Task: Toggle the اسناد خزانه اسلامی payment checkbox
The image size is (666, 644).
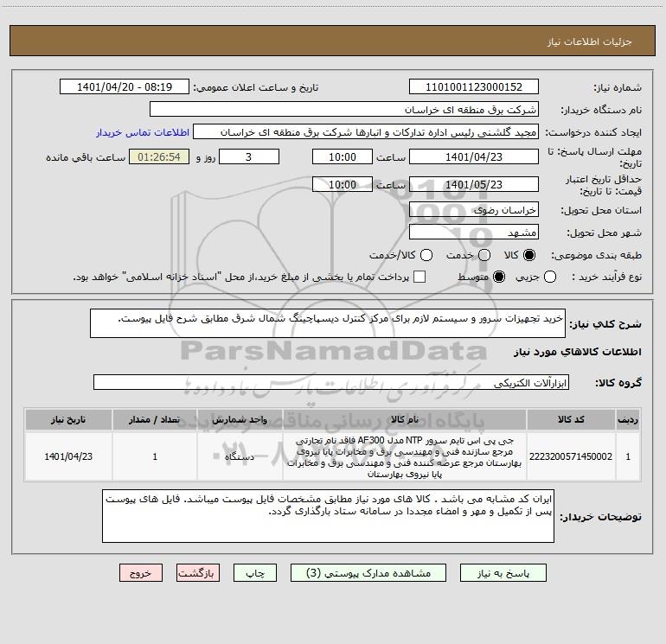Action: coord(419,277)
